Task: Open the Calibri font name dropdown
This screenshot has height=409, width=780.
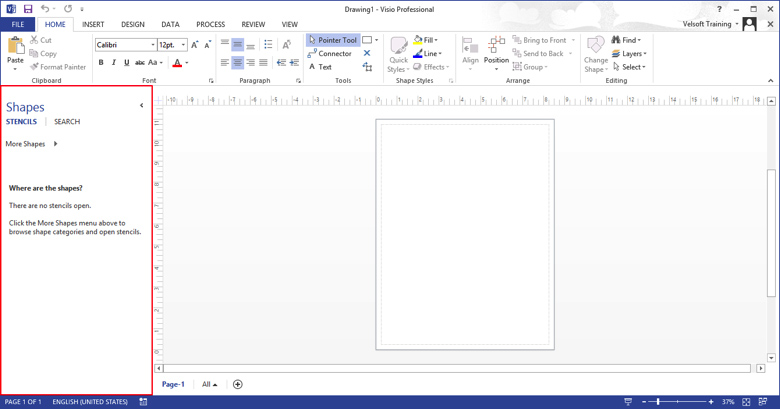Action: tap(153, 45)
